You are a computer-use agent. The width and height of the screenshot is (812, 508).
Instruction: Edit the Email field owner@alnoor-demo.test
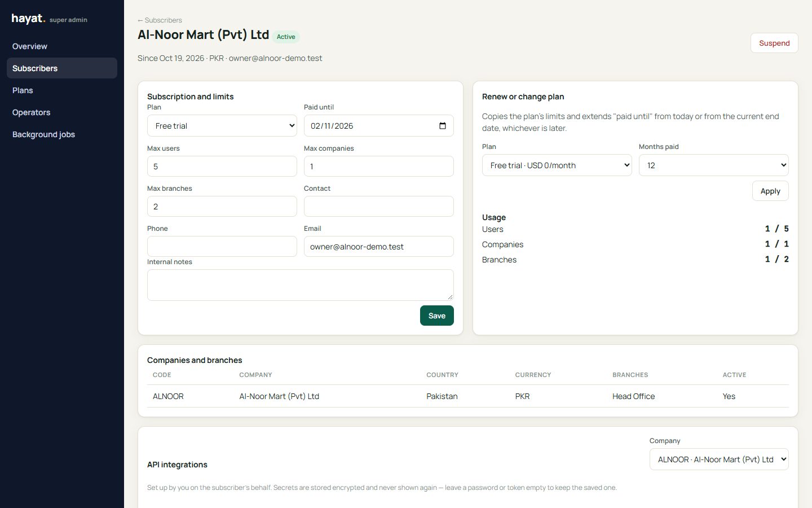coord(379,247)
